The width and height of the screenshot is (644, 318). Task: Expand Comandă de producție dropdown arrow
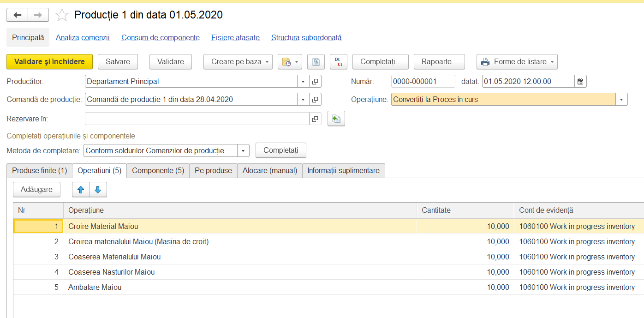tap(303, 99)
